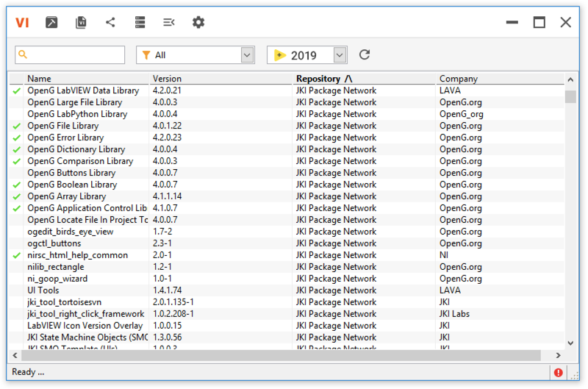Click the horizontal scrollbar left arrow
This screenshot has height=389, width=588.
tap(15, 355)
